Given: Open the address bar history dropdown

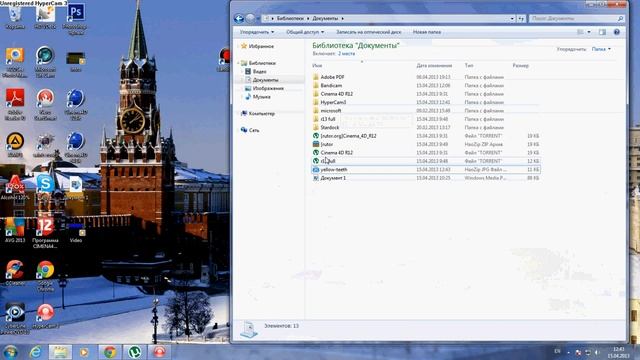Looking at the screenshot, I should click(512, 18).
